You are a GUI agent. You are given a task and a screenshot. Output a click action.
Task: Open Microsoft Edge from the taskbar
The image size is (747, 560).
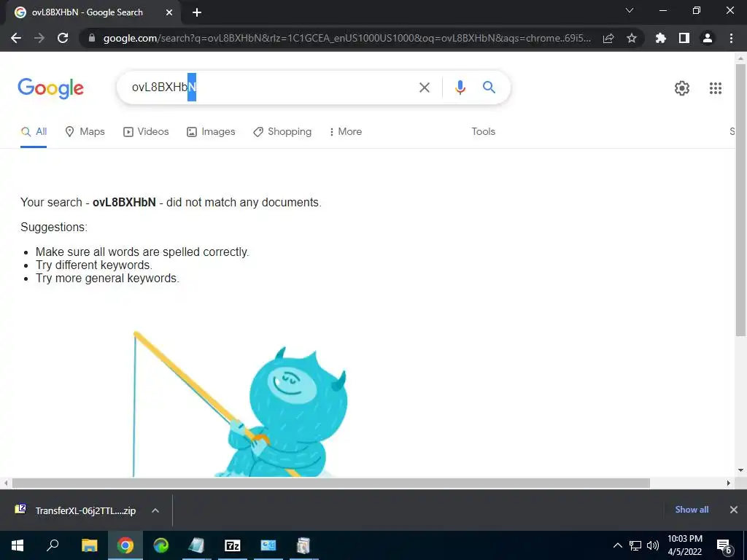161,545
